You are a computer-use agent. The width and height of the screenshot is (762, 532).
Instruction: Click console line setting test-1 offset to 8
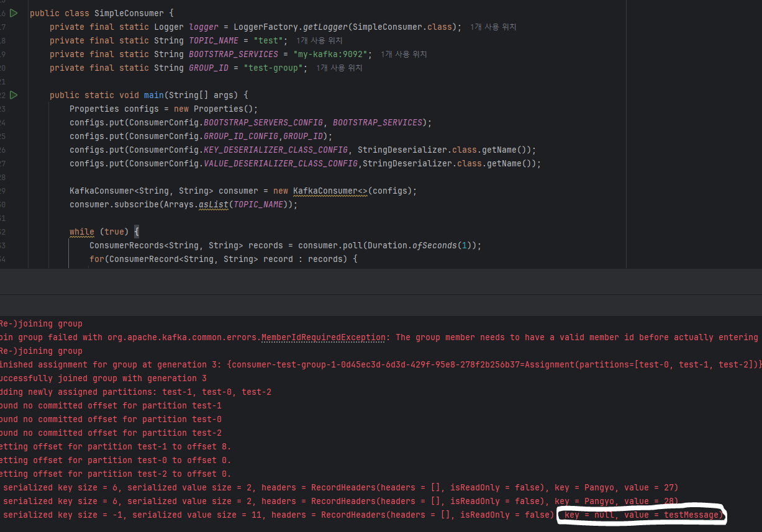116,447
